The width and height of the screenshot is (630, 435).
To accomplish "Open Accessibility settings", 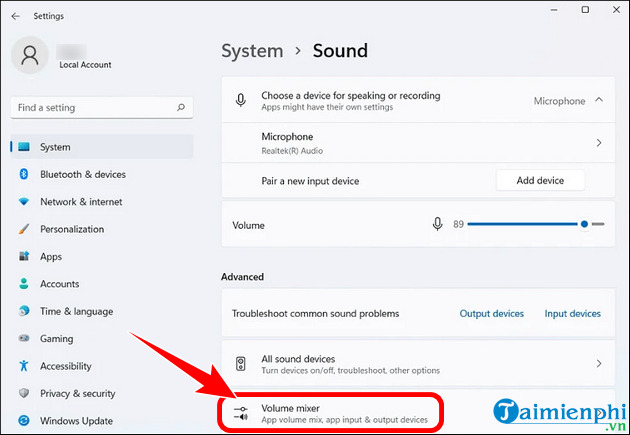I will [x=102, y=366].
